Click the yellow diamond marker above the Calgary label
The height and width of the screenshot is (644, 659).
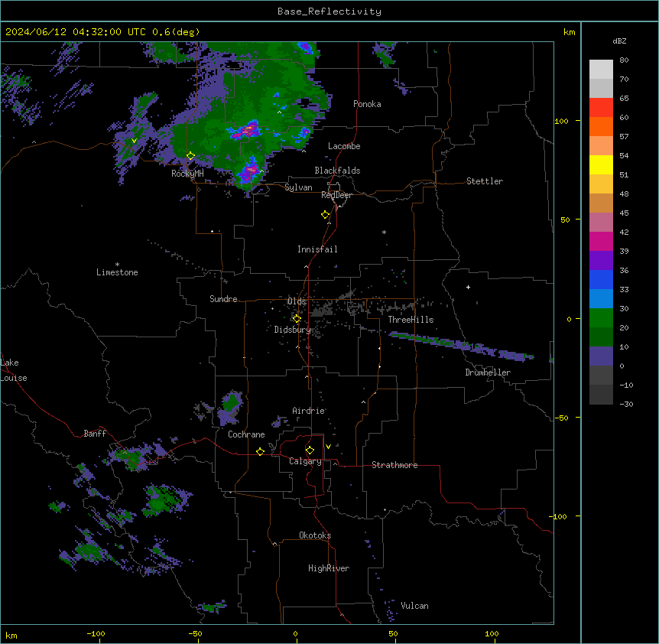[x=310, y=450]
